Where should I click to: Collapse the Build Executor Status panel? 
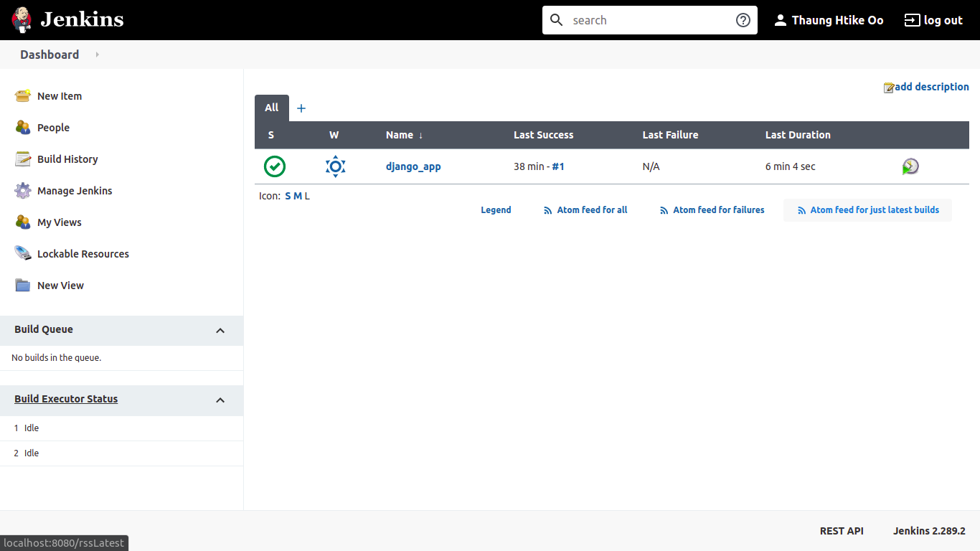click(220, 400)
